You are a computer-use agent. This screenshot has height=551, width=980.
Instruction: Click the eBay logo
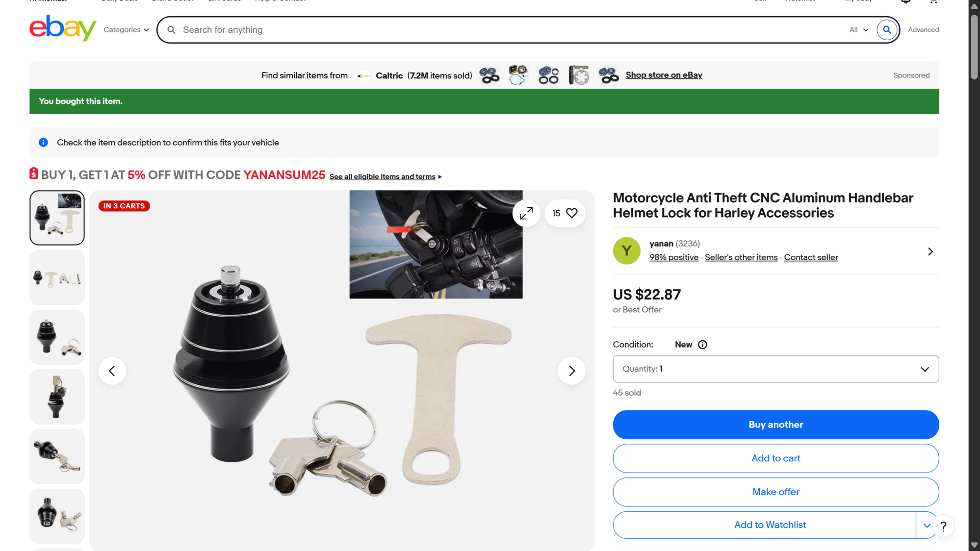coord(63,28)
